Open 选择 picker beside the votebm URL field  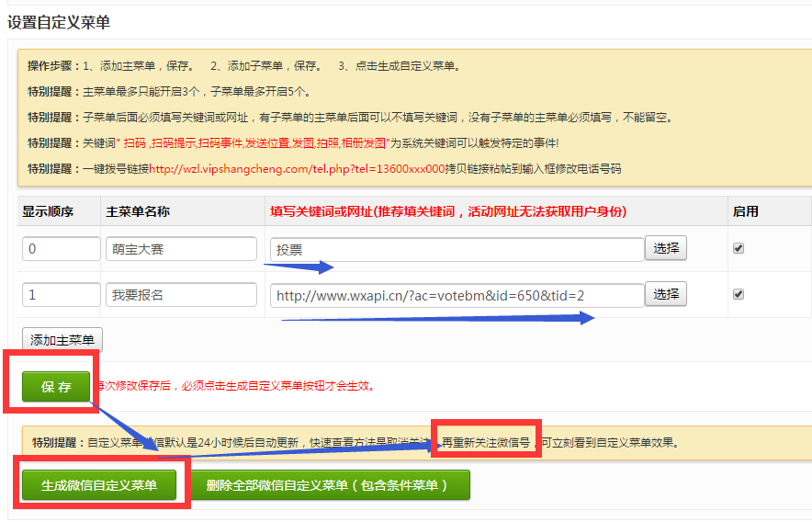tap(666, 294)
